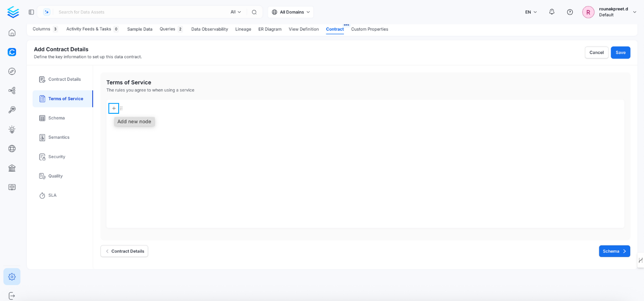This screenshot has height=301, width=644.
Task: Click the logout icon at sidebar bottom
Action: tap(12, 296)
